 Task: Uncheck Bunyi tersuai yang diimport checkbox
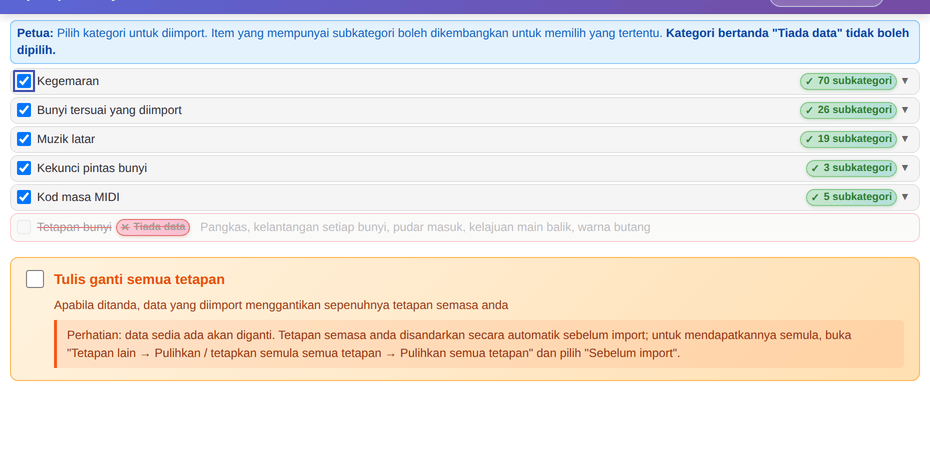coord(24,110)
